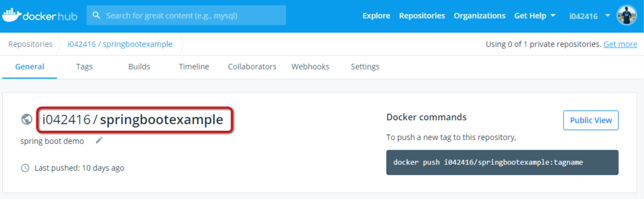
Task: Open Explore in the top navigation
Action: 376,16
